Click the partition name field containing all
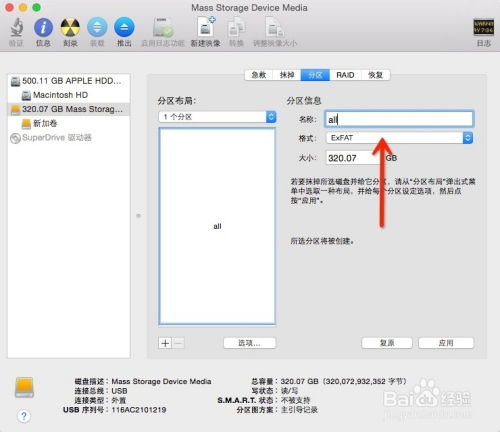This screenshot has width=500, height=432. click(399, 119)
